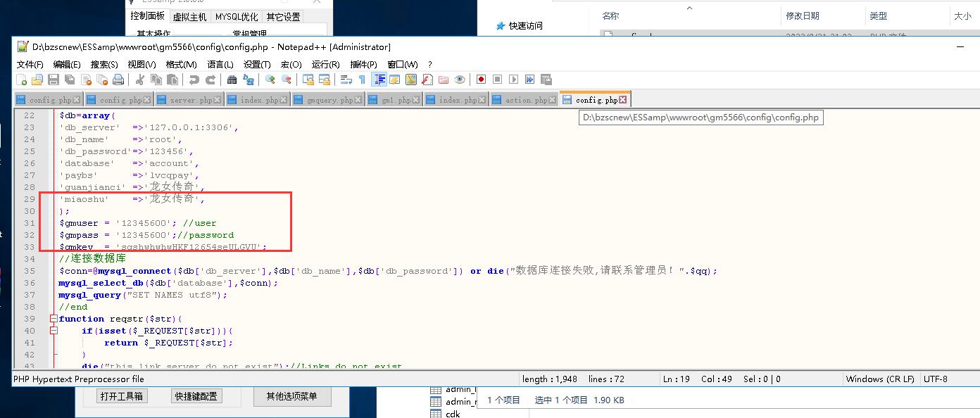980x418 pixels.
Task: Toggle show all characters pilcrow icon
Action: click(x=362, y=80)
